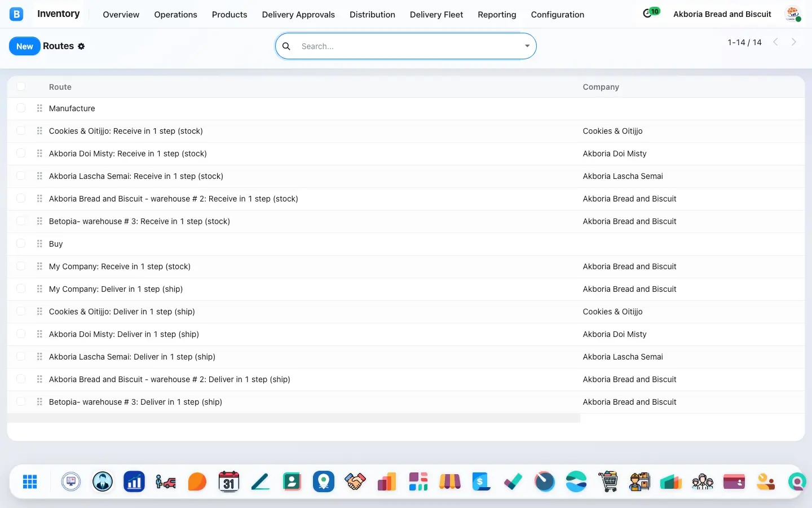Screen dimensions: 812x508
Task: Open the Delivery Approvals menu
Action: click(x=298, y=15)
